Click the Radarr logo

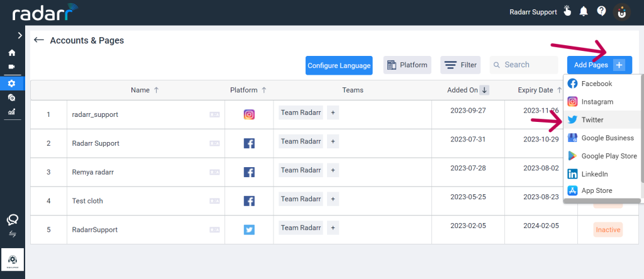(46, 13)
